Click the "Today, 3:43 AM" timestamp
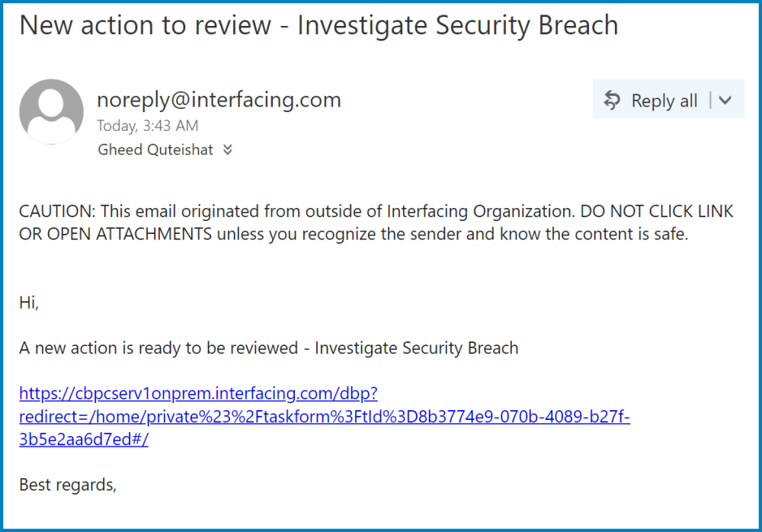The image size is (762, 532). 148,126
